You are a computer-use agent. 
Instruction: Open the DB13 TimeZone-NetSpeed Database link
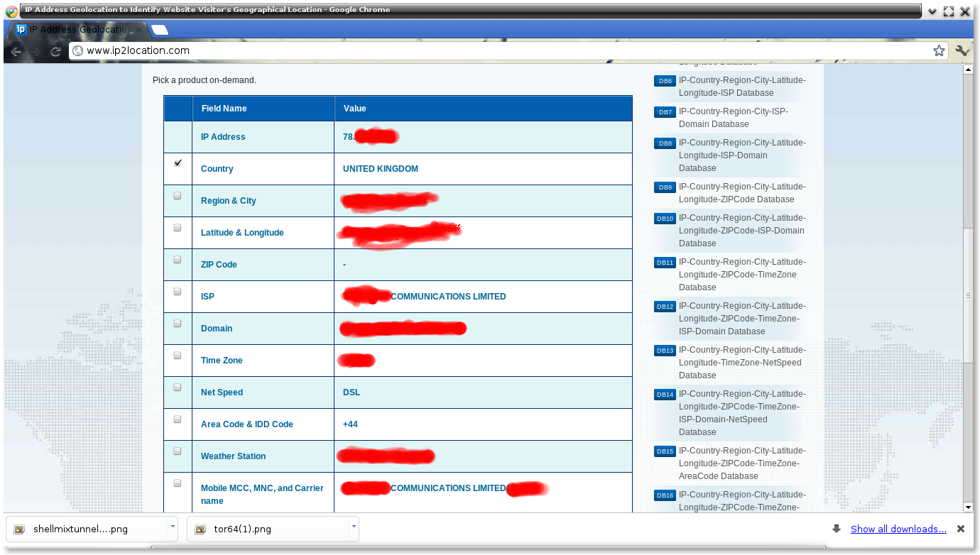(x=742, y=363)
